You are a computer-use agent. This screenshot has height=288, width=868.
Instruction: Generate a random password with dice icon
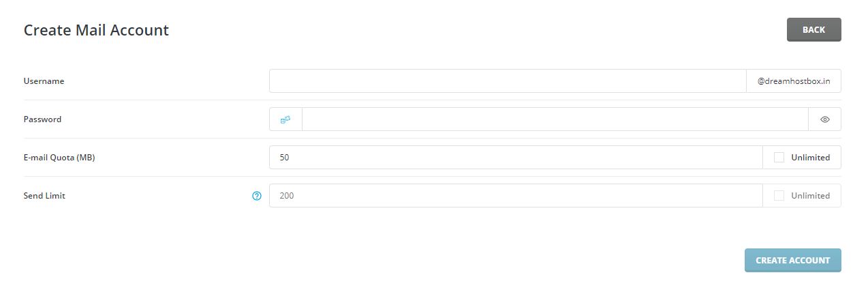coord(285,119)
